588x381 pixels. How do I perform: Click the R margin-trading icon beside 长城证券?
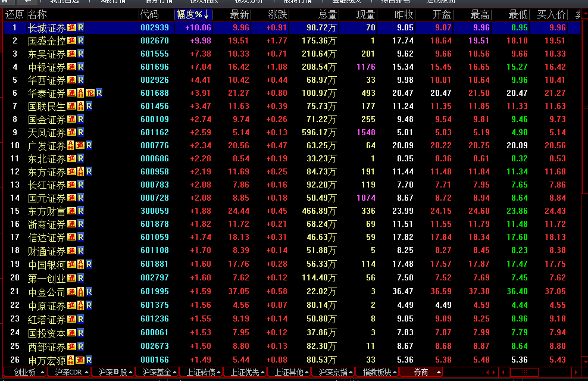pyautogui.click(x=80, y=27)
